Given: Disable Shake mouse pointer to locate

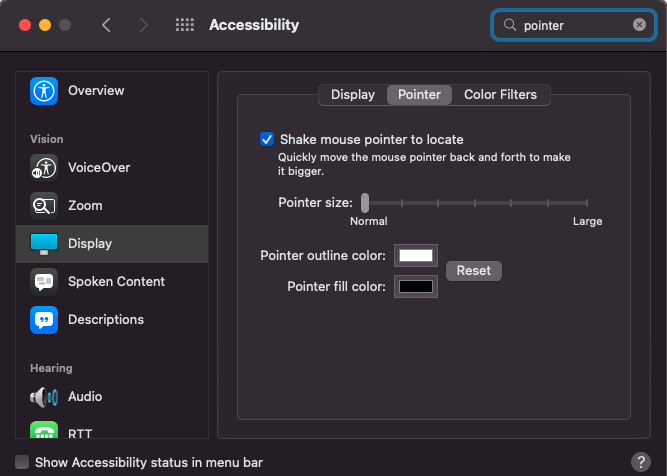Looking at the screenshot, I should tap(267, 139).
